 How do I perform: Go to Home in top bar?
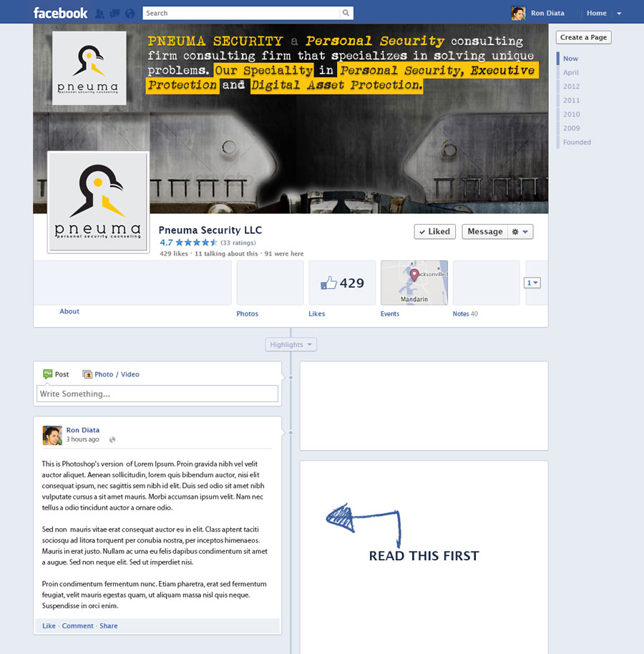click(597, 14)
